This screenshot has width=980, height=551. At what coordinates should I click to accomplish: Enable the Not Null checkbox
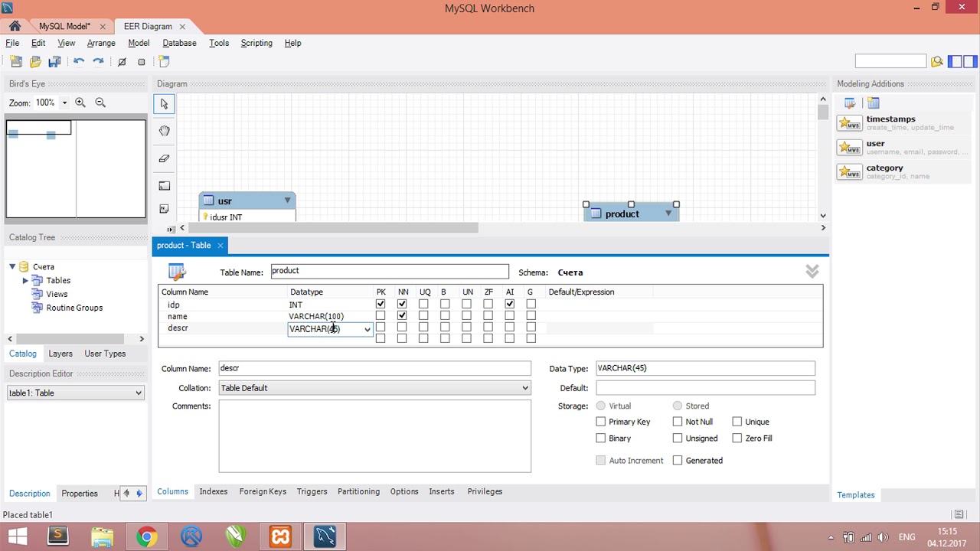coord(678,422)
